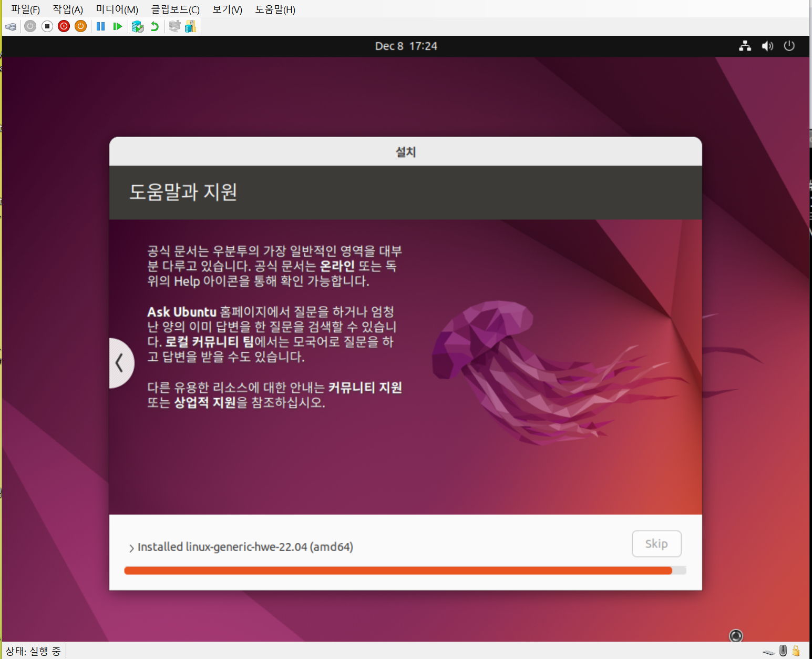Open the Ubuntu clock Dec 8 17:24

pos(406,46)
